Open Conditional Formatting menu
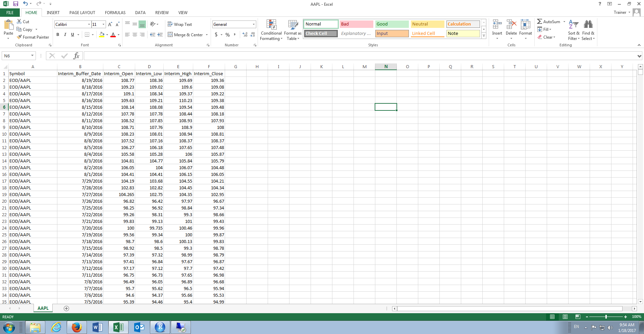 point(271,30)
